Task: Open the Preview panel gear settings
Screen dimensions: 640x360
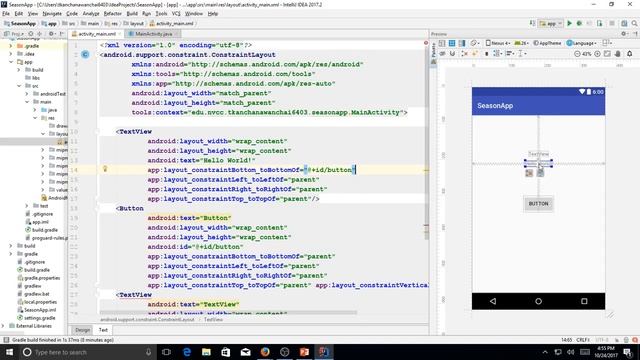Action: [x=624, y=34]
